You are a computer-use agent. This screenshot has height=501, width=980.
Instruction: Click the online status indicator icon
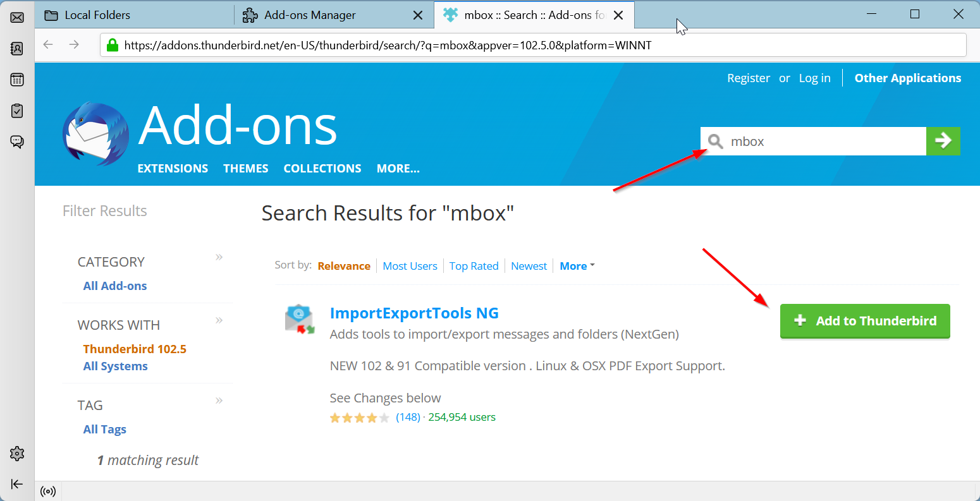pyautogui.click(x=47, y=491)
